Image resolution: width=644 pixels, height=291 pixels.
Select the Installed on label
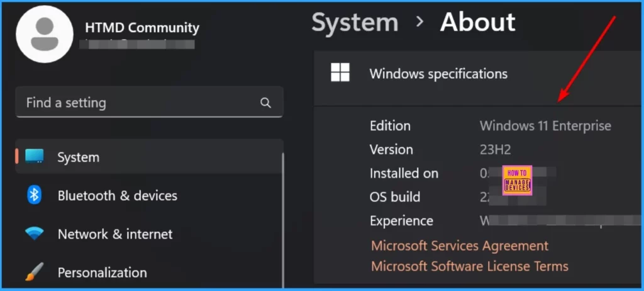tap(404, 173)
